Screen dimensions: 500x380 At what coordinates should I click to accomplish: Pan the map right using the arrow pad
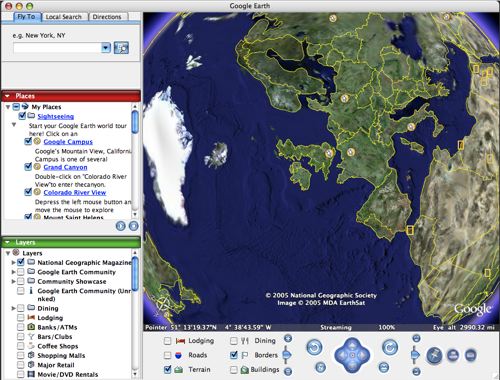click(x=363, y=355)
